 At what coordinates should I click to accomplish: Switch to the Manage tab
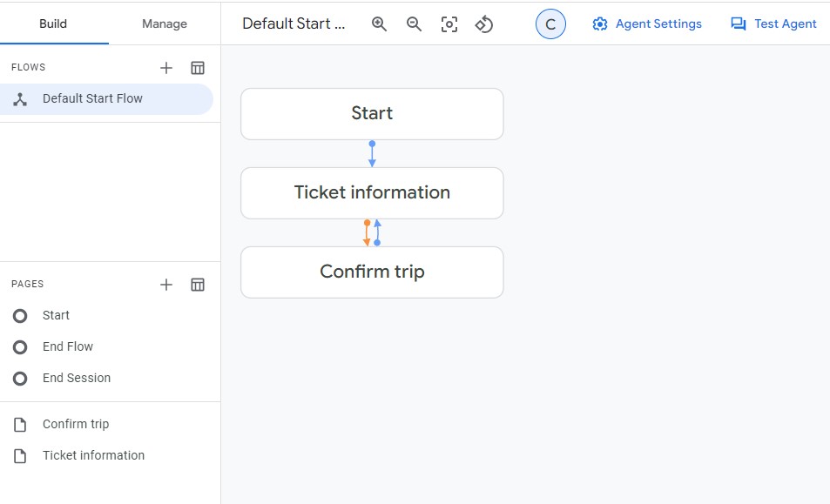point(165,24)
